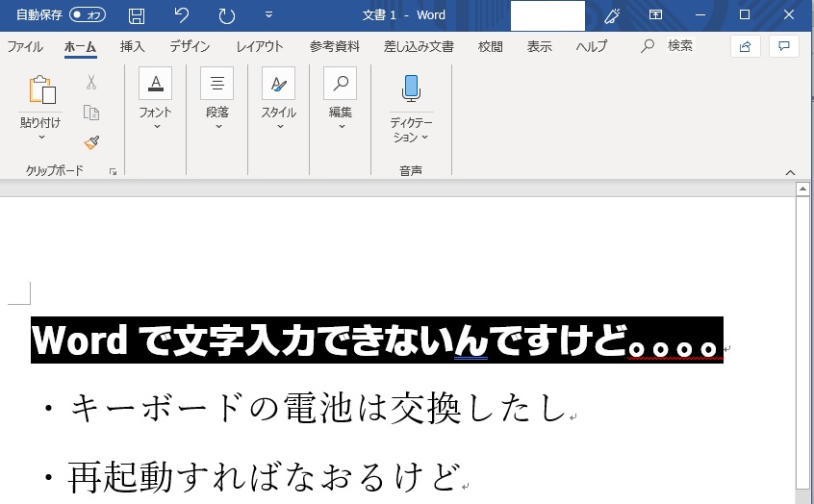Click the line キーボードの電池は交換したし
This screenshot has height=504, width=814.
[318, 407]
